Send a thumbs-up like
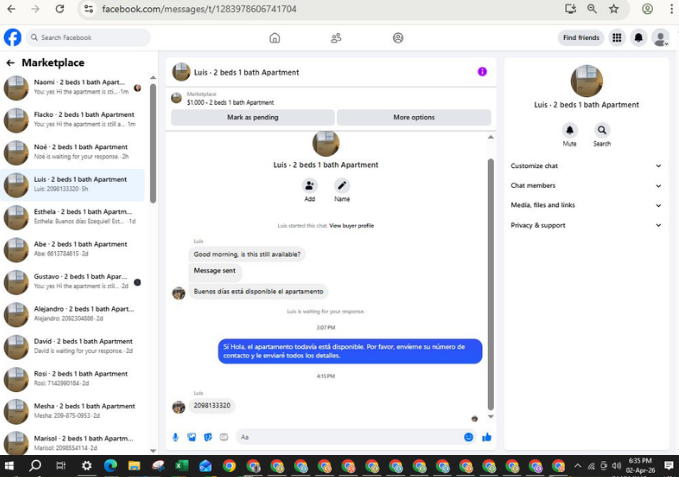Viewport: 679px width, 477px height. (487, 437)
